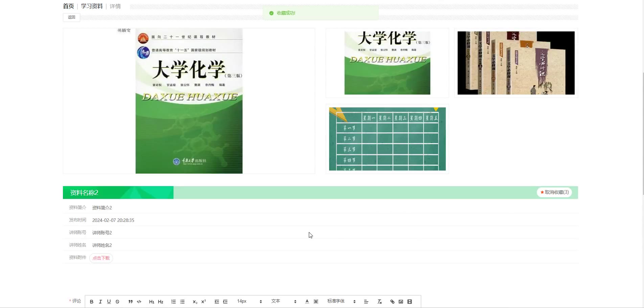Click the publish time 2024-02-07 20:28:35

pyautogui.click(x=113, y=220)
